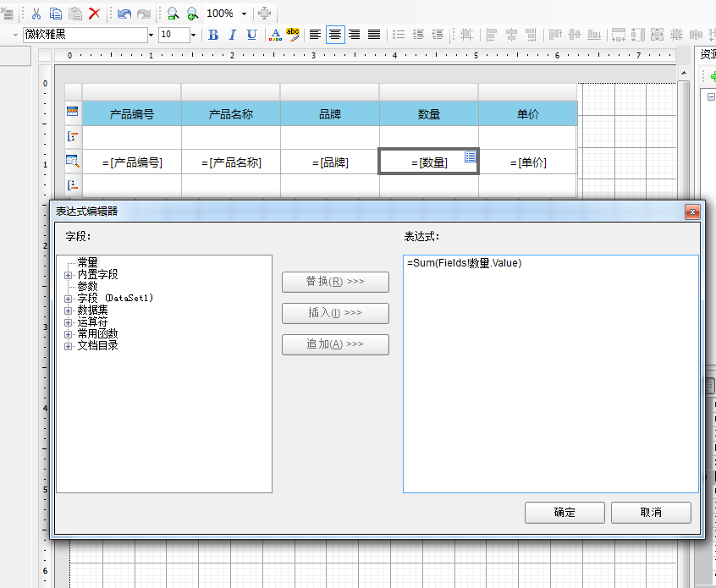
Task: Select the =[单价] detail cell
Action: point(528,162)
